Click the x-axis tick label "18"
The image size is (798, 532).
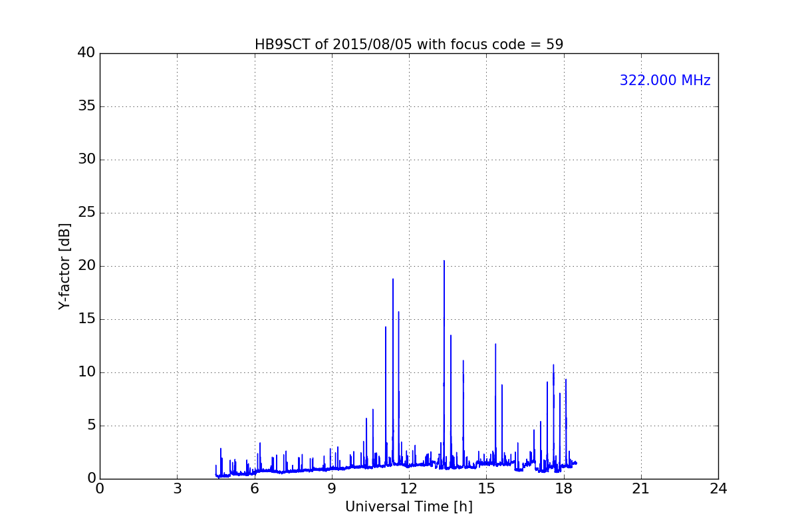[564, 489]
